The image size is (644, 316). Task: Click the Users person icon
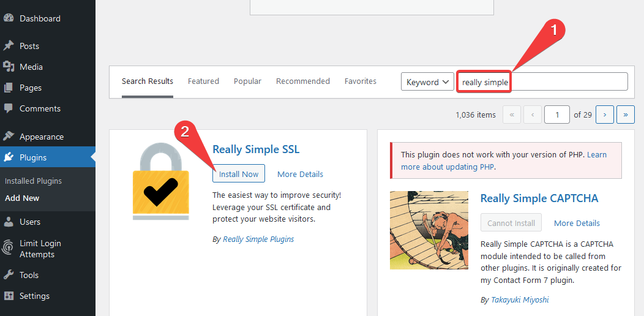tap(8, 222)
